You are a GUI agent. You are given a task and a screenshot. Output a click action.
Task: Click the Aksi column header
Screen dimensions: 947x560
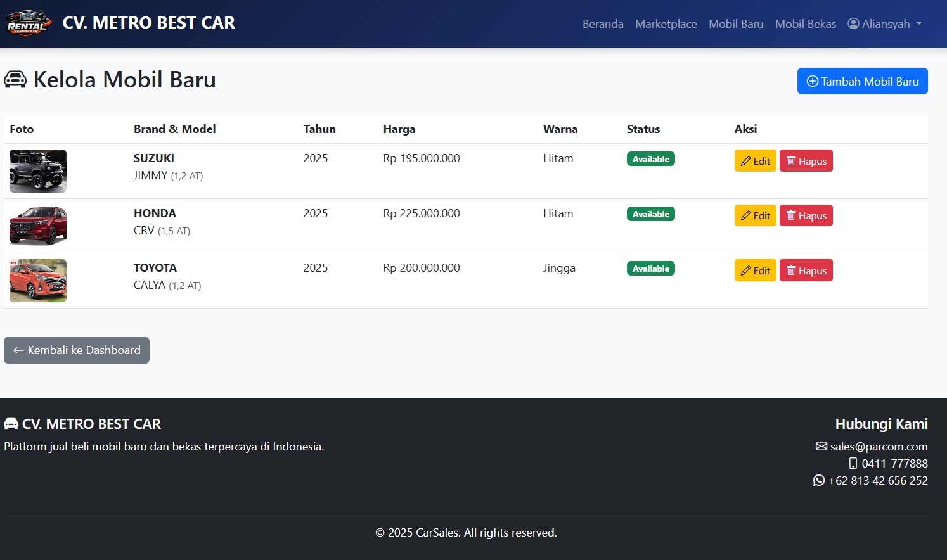(x=745, y=129)
